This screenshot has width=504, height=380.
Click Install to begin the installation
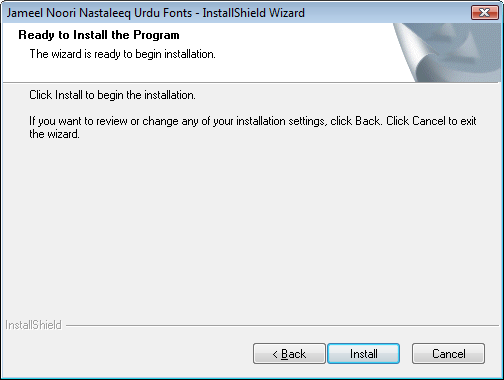tap(363, 354)
